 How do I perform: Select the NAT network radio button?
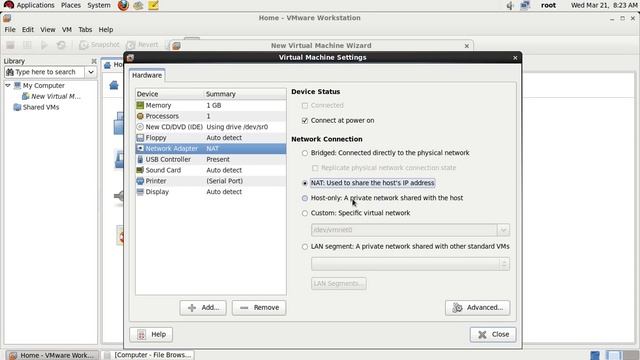point(304,183)
